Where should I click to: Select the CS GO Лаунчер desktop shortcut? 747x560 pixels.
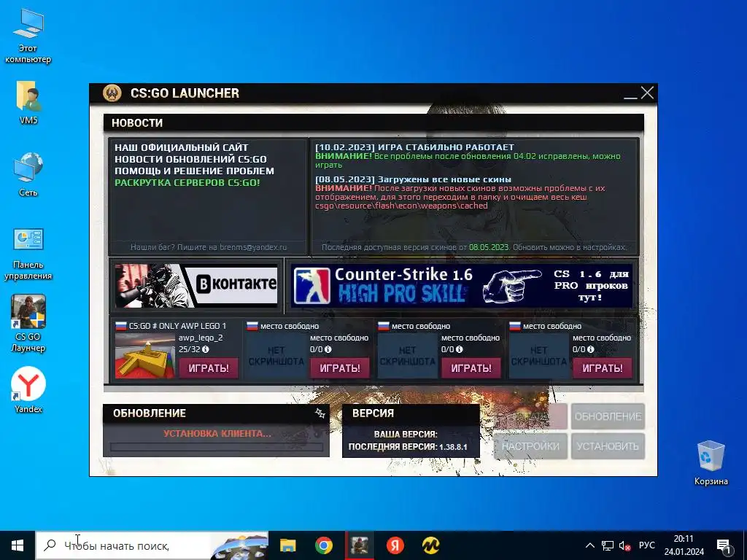point(28,323)
